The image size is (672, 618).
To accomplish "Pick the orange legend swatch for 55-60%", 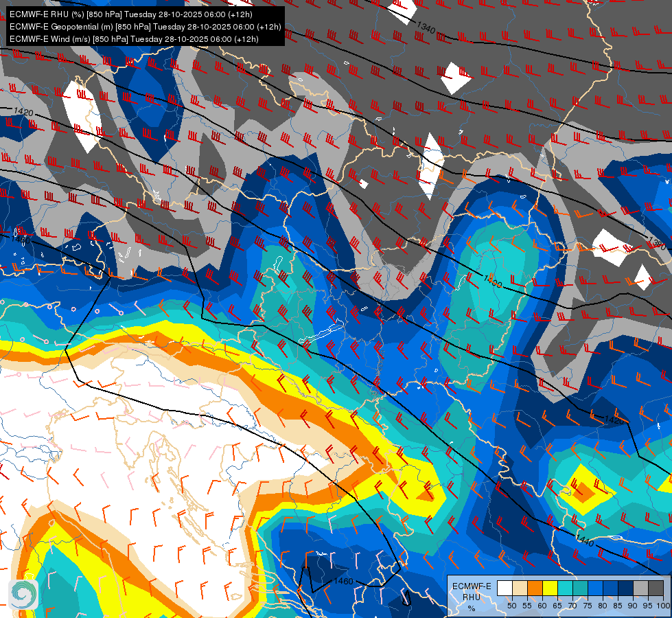I will click(x=535, y=588).
